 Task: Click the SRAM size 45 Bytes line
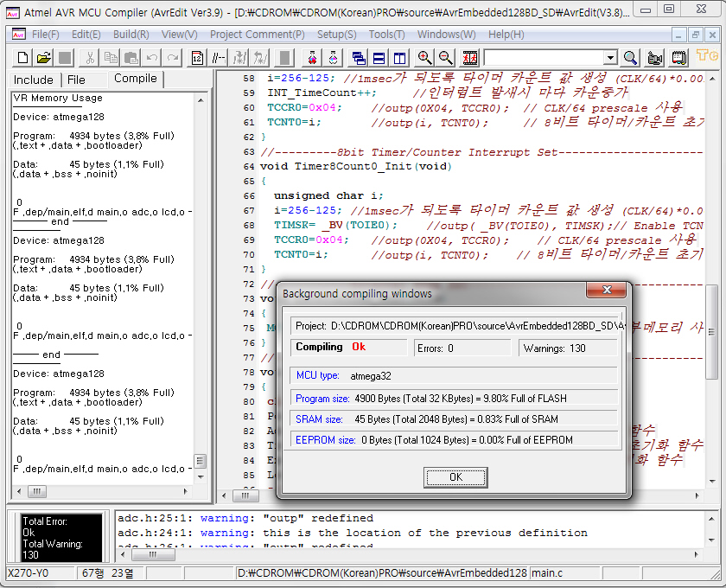[455, 419]
